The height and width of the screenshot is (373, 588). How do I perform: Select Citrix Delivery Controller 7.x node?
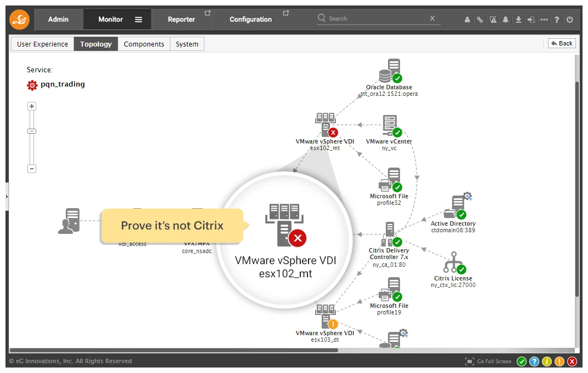[392, 234]
